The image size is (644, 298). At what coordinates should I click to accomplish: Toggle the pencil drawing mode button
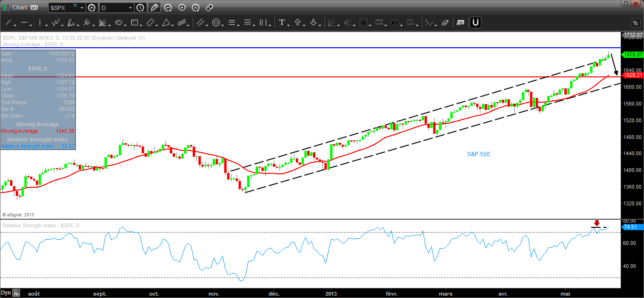[x=154, y=8]
